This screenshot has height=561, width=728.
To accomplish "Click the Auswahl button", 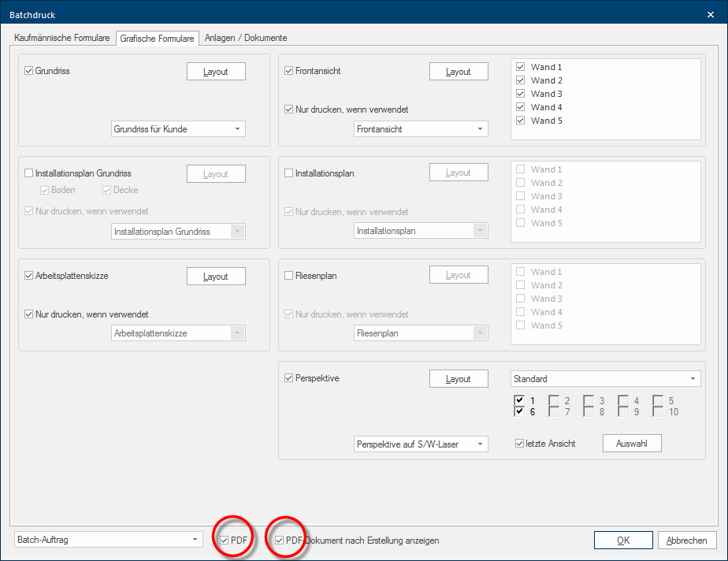I will point(632,444).
